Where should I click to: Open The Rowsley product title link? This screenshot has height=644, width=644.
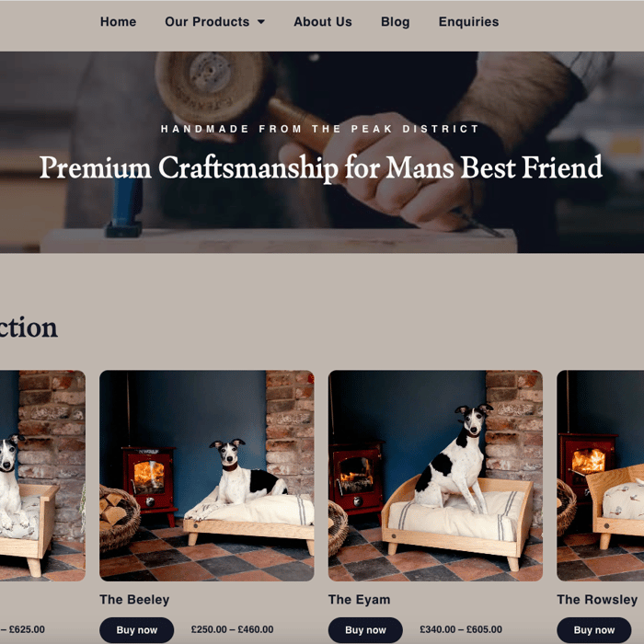pos(597,600)
